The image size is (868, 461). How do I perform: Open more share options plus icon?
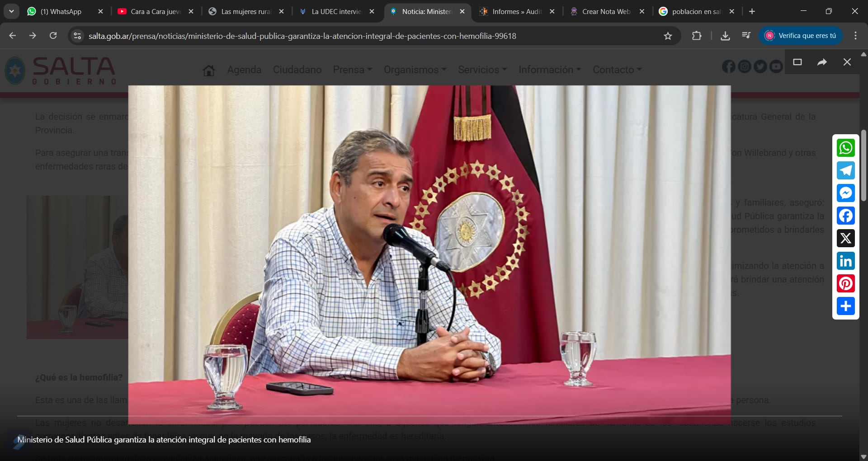[x=845, y=306]
